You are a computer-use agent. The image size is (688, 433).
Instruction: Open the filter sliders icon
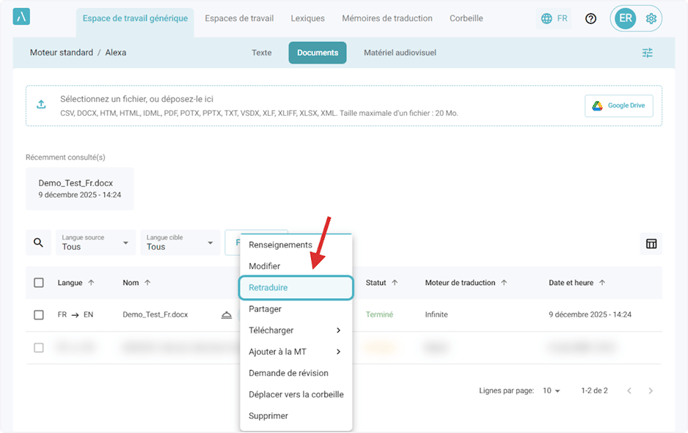[x=647, y=53]
